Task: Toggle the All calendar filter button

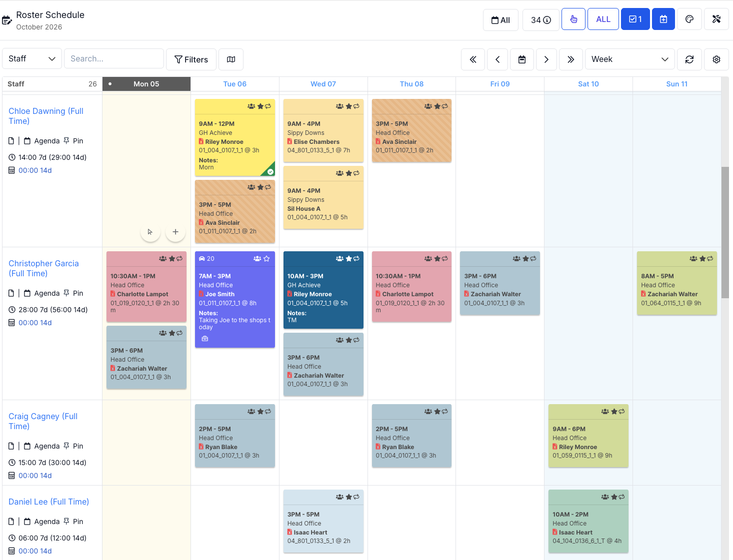Action: tap(500, 20)
